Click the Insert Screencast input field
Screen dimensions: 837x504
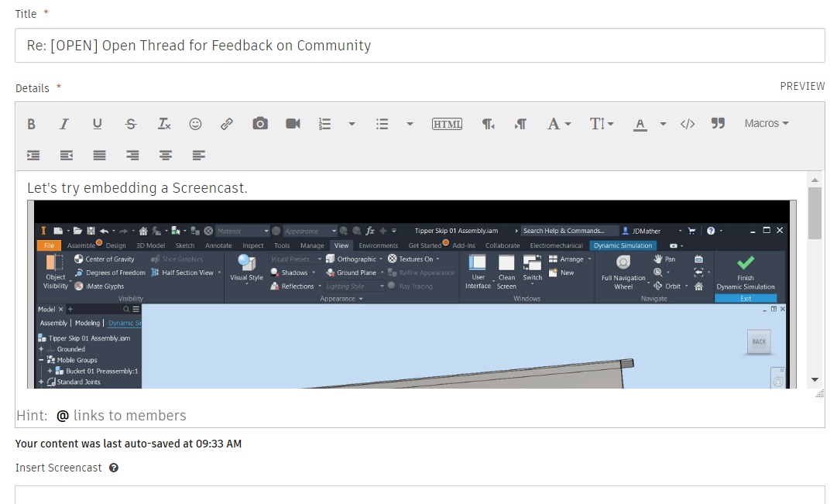pos(420,495)
